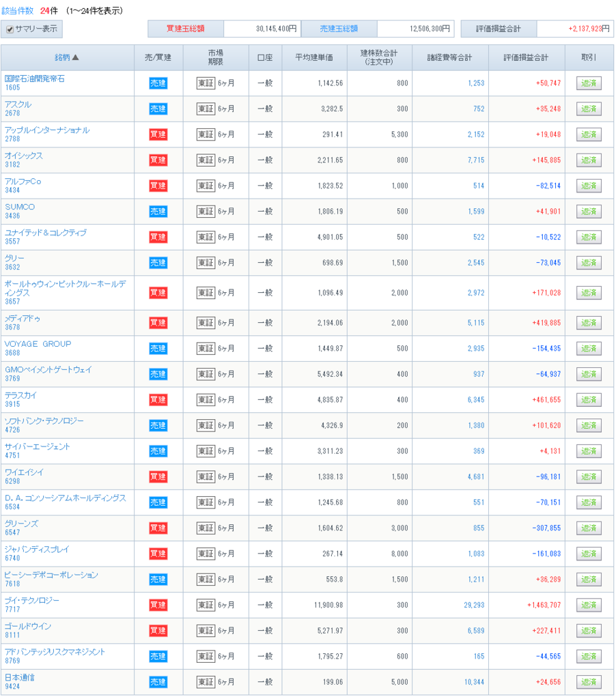Image resolution: width=616 pixels, height=699 pixels.
Task: Click 買建 badge for グリーンズ
Action: (x=158, y=528)
